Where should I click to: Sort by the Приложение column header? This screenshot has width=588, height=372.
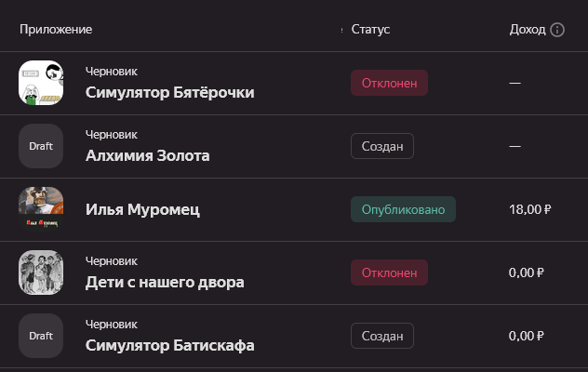56,30
